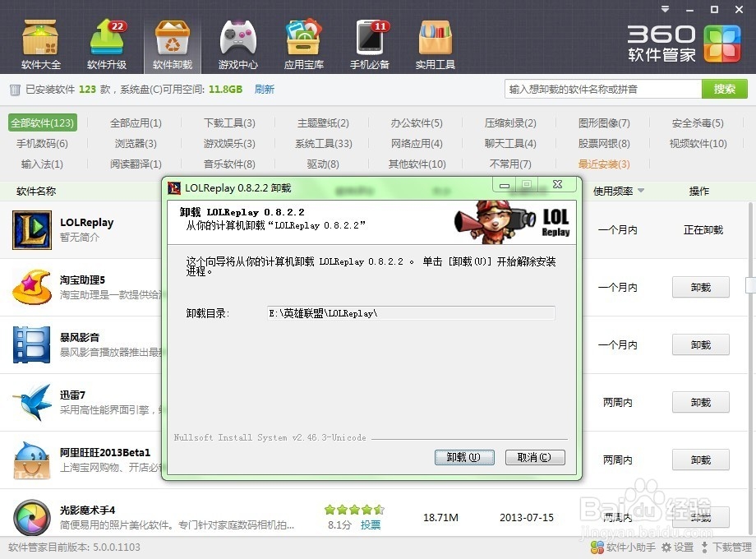The height and width of the screenshot is (559, 756).
Task: Uninstall 暴风影音 with its 卸载 button
Action: 701,344
